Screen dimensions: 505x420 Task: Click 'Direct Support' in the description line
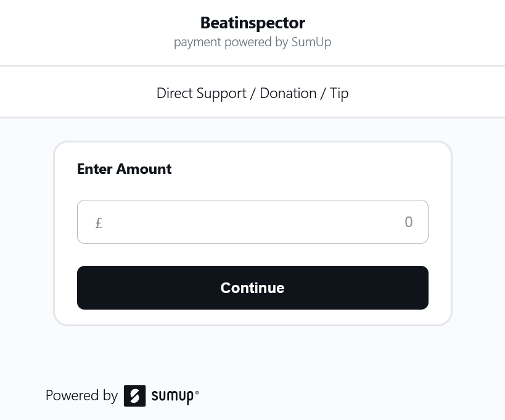pyautogui.click(x=201, y=93)
